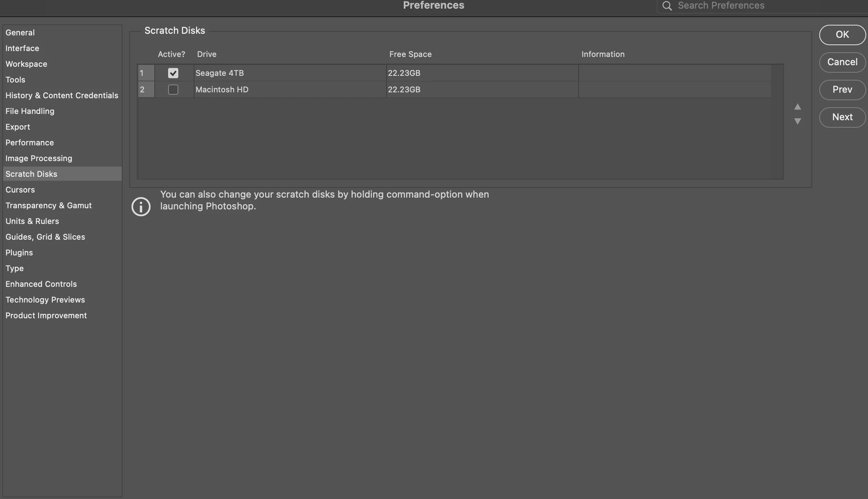This screenshot has width=868, height=499.
Task: Click the Cancel button
Action: pyautogui.click(x=842, y=62)
